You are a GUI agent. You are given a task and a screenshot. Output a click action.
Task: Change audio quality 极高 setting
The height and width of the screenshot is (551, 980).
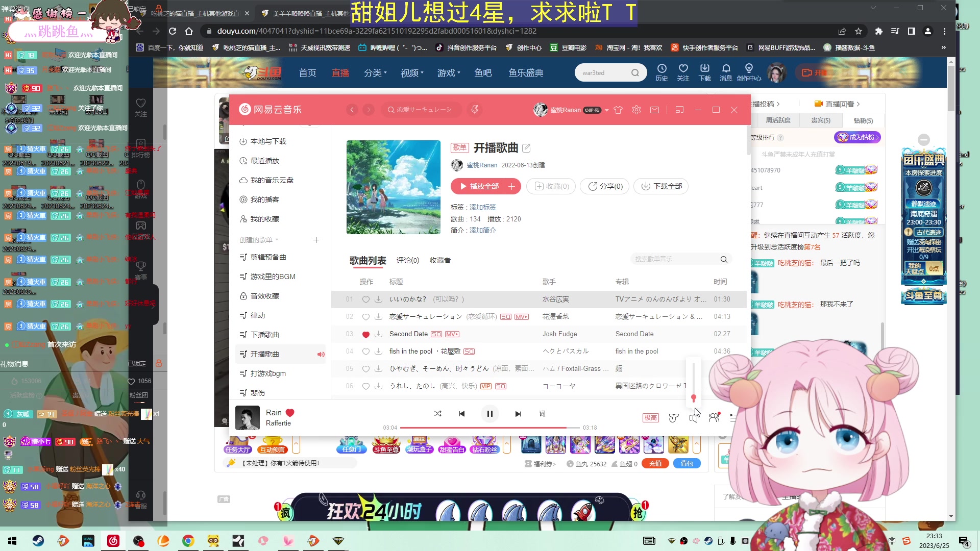click(x=650, y=418)
